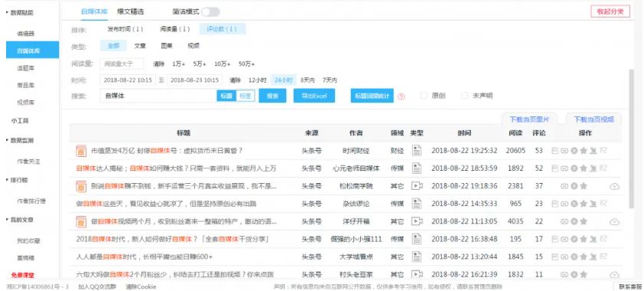Open 话题库 in sidebar

(25, 68)
